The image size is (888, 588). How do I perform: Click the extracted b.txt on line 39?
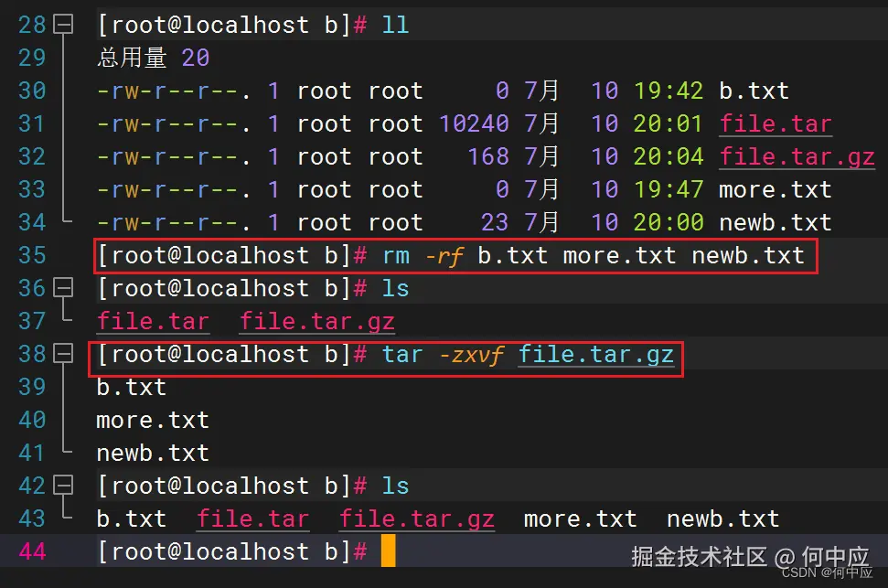pos(132,387)
